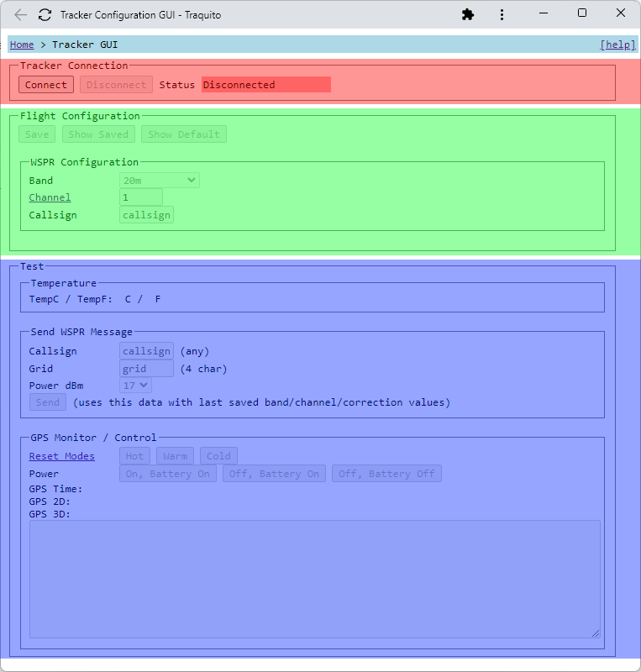Click the GPS text area resize handle

[x=596, y=633]
